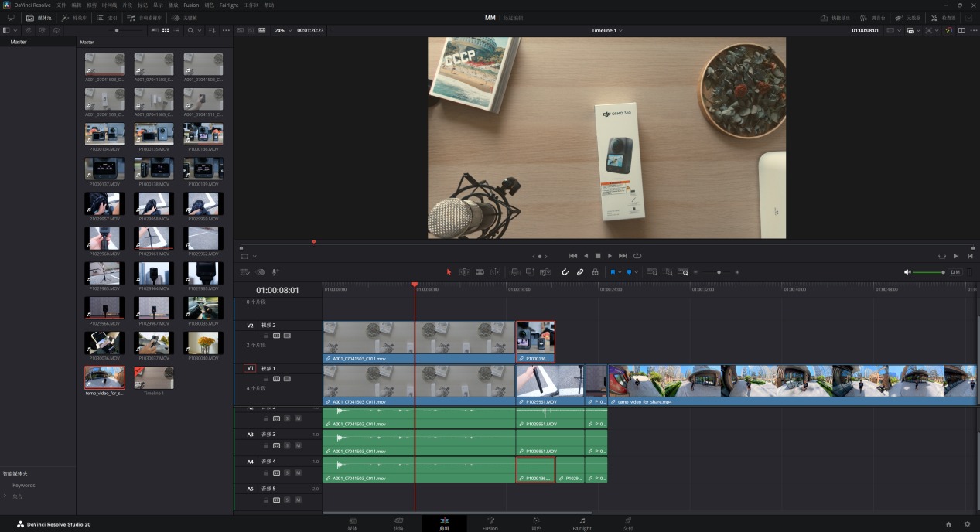
Task: Open the viewer zoom 24% dropdown
Action: [283, 30]
